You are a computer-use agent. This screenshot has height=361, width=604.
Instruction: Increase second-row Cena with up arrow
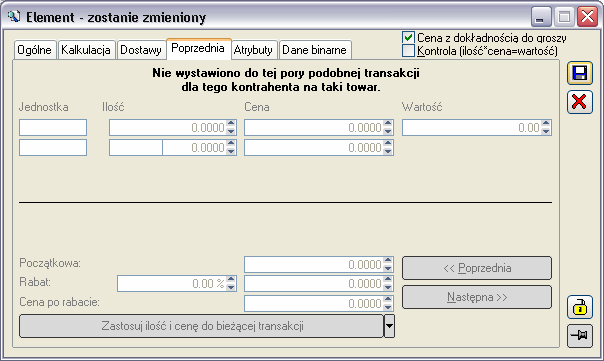tap(388, 144)
